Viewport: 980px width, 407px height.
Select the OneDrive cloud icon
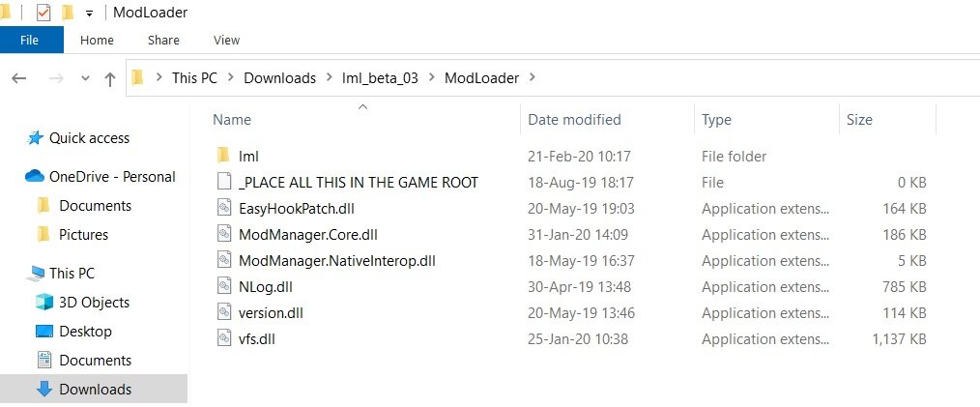35,177
